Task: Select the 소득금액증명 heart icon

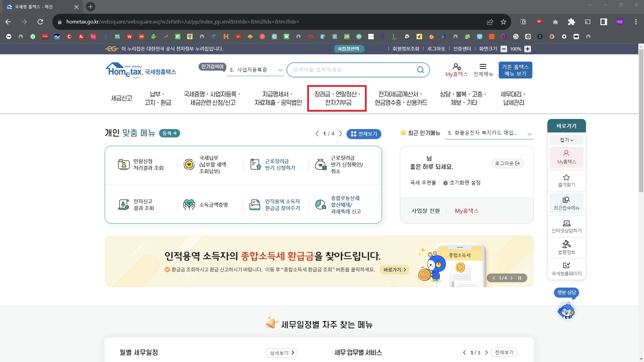Action: point(189,204)
